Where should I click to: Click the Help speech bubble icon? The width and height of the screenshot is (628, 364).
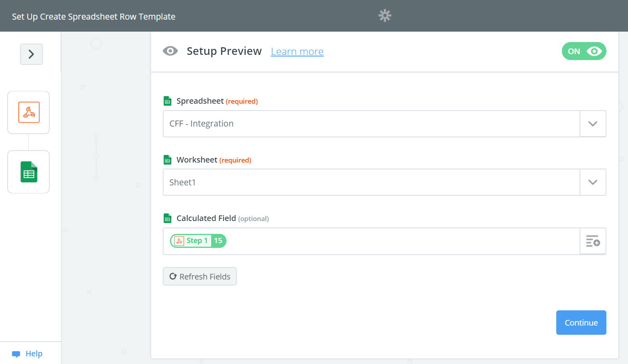pos(16,354)
